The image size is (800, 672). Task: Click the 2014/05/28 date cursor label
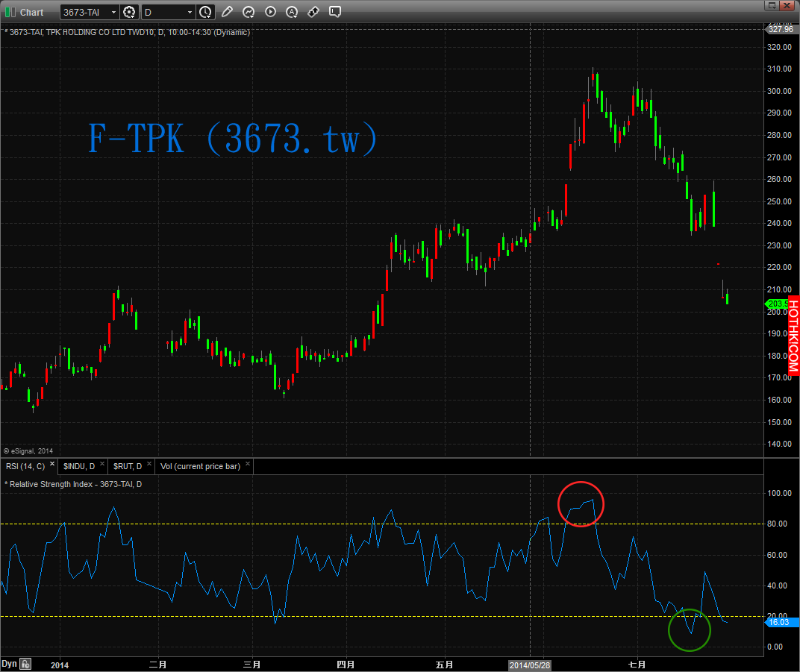pos(530,665)
